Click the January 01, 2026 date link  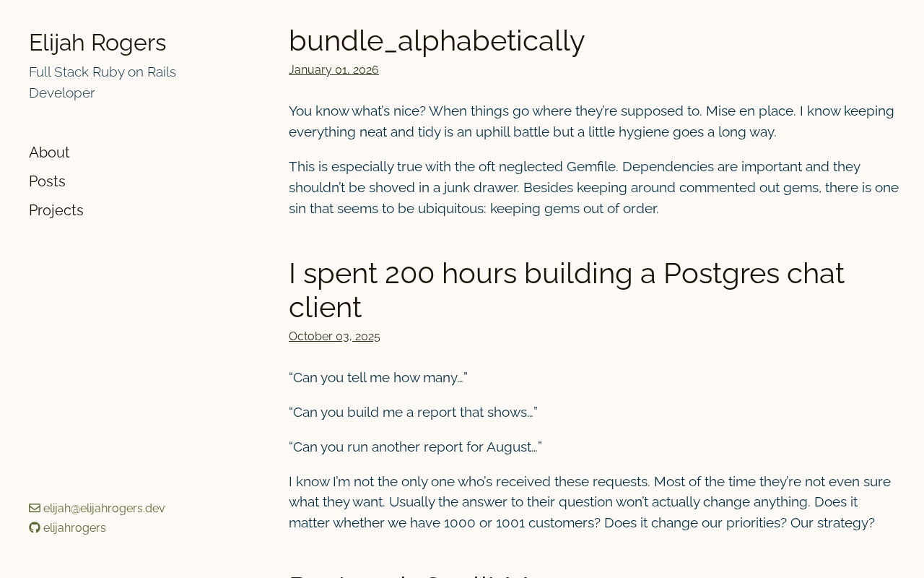click(x=334, y=70)
